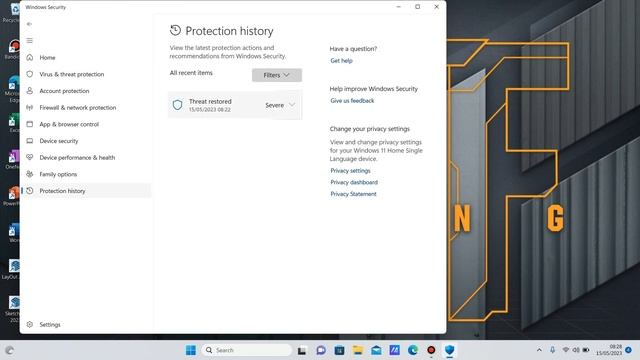This screenshot has height=360, width=640.
Task: Open the notification badge in the tray
Action: point(629,350)
